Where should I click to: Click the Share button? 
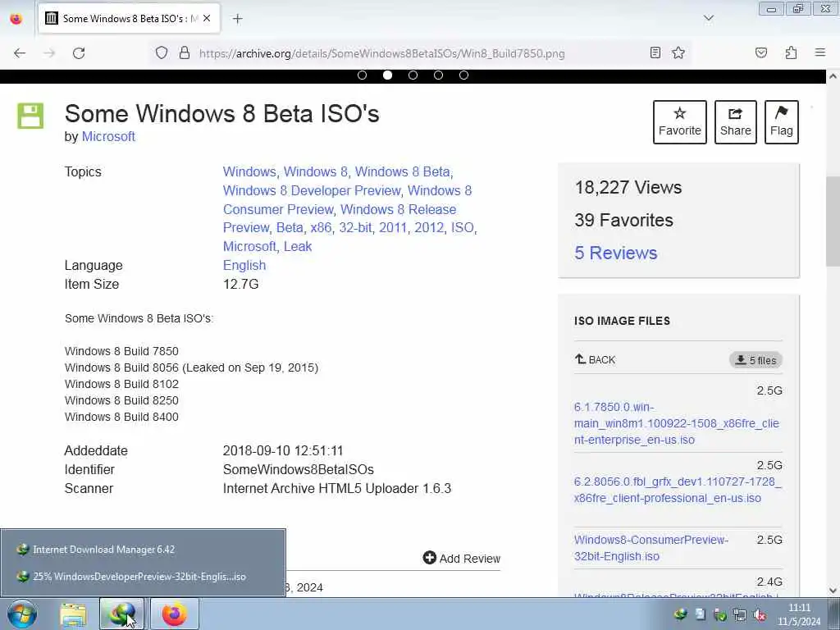tap(736, 122)
